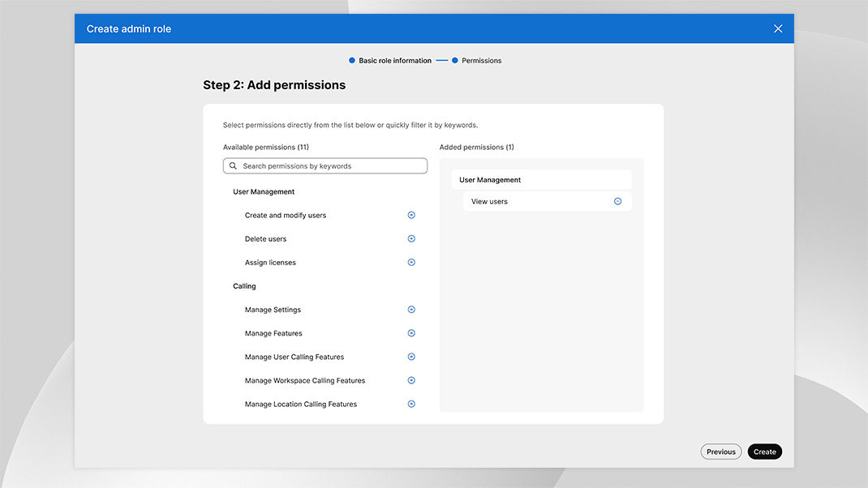Select the Permissions step indicator
The height and width of the screenshot is (488, 868).
481,61
